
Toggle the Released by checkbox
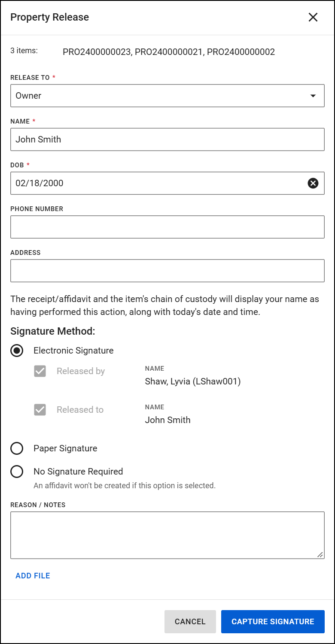(x=40, y=371)
